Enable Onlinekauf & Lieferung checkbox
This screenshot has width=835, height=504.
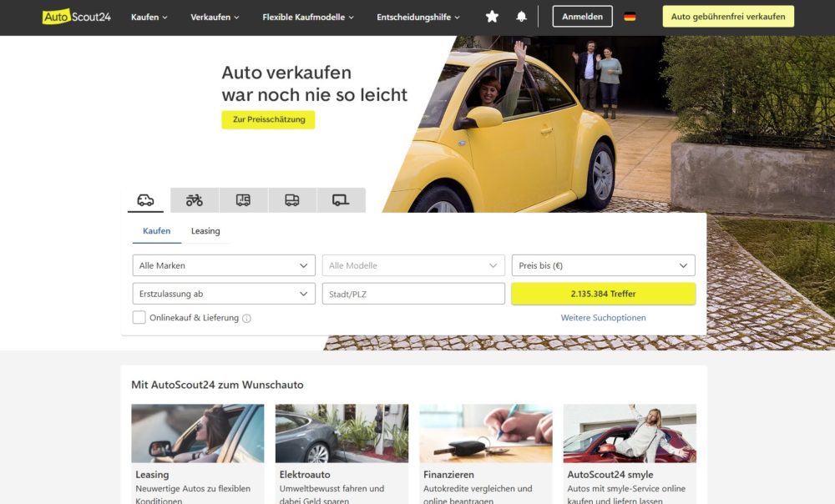pos(139,318)
